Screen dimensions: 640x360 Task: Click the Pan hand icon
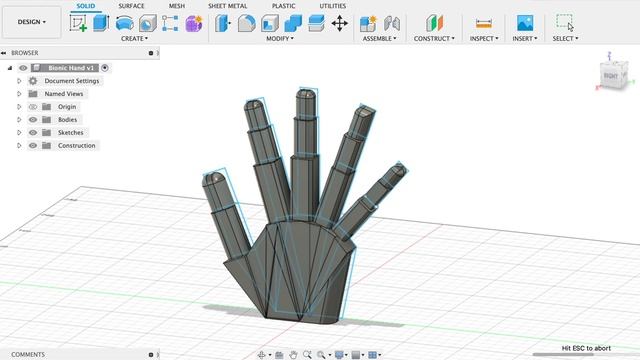(x=293, y=355)
